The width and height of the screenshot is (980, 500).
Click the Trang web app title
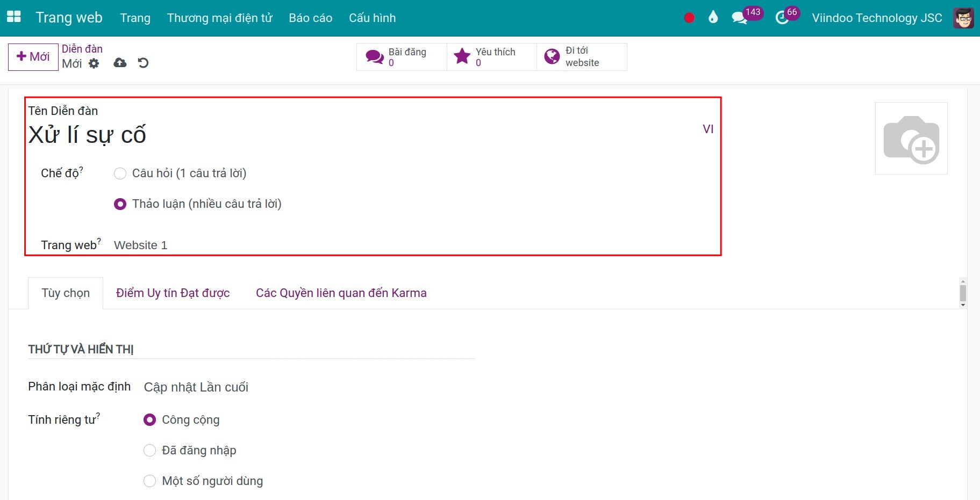click(x=69, y=18)
